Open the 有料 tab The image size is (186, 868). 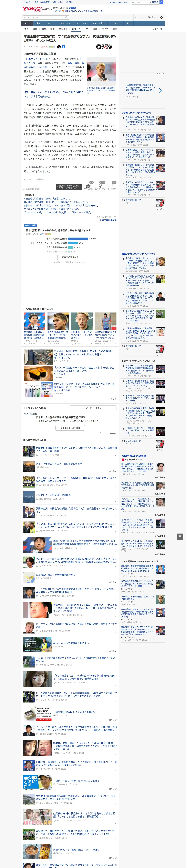(128, 24)
